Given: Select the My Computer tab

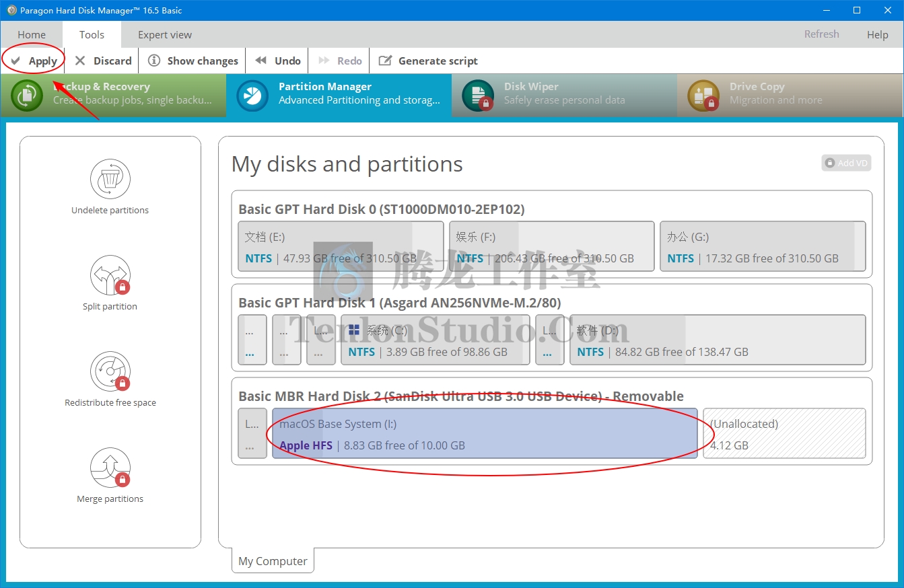Looking at the screenshot, I should pos(273,561).
